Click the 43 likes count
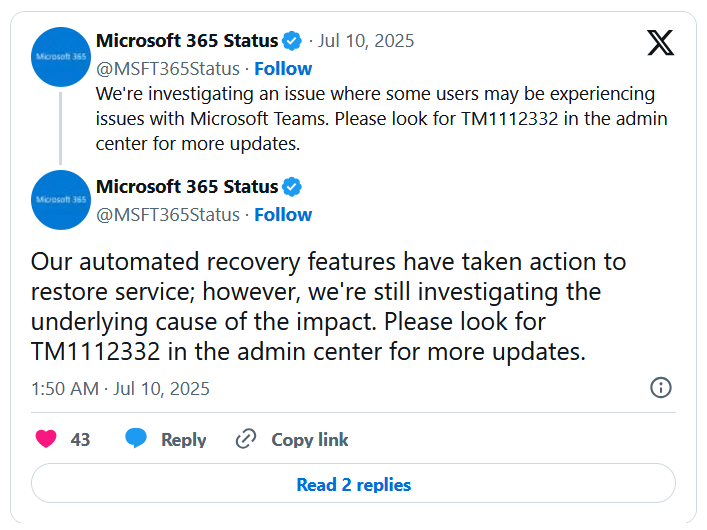 click(x=80, y=440)
